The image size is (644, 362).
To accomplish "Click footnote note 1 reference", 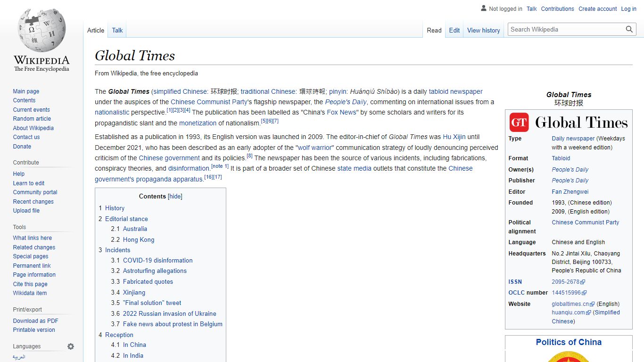I will (220, 166).
